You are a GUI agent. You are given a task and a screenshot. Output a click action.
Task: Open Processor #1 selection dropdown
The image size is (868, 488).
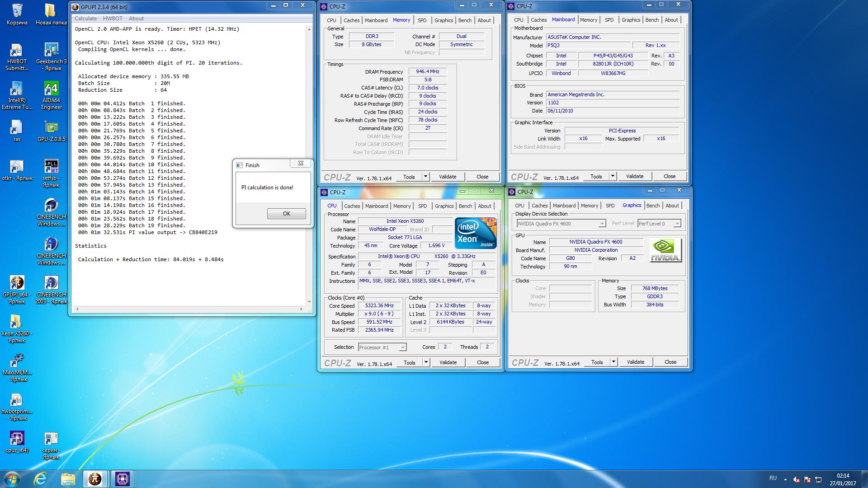pyautogui.click(x=382, y=347)
